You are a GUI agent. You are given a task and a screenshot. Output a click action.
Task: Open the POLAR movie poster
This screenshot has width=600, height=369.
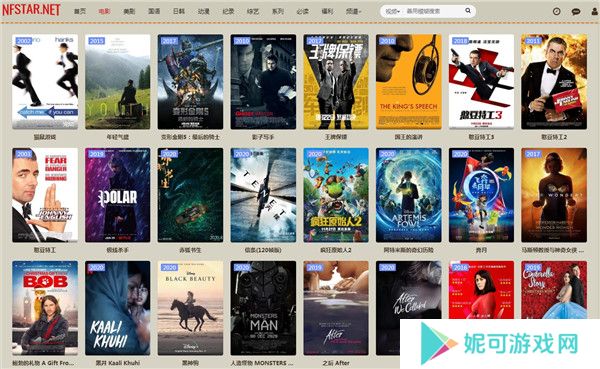pos(117,195)
